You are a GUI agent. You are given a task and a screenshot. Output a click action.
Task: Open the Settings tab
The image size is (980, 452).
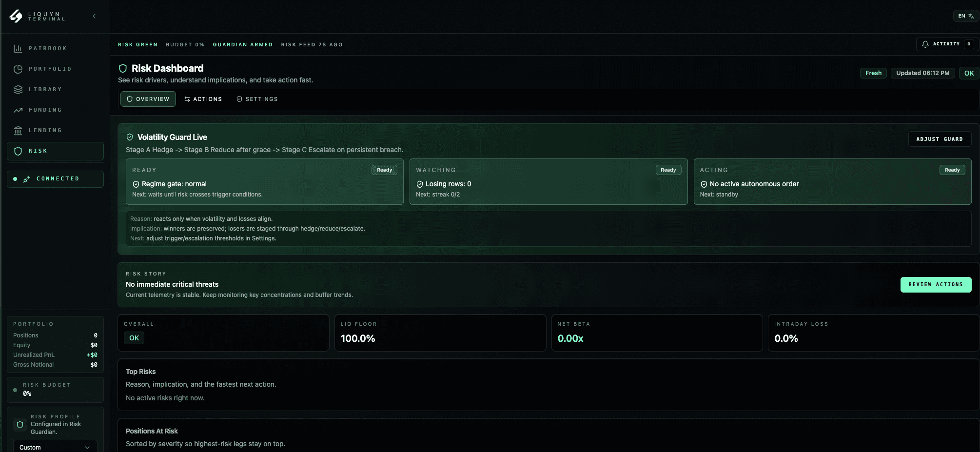(257, 99)
